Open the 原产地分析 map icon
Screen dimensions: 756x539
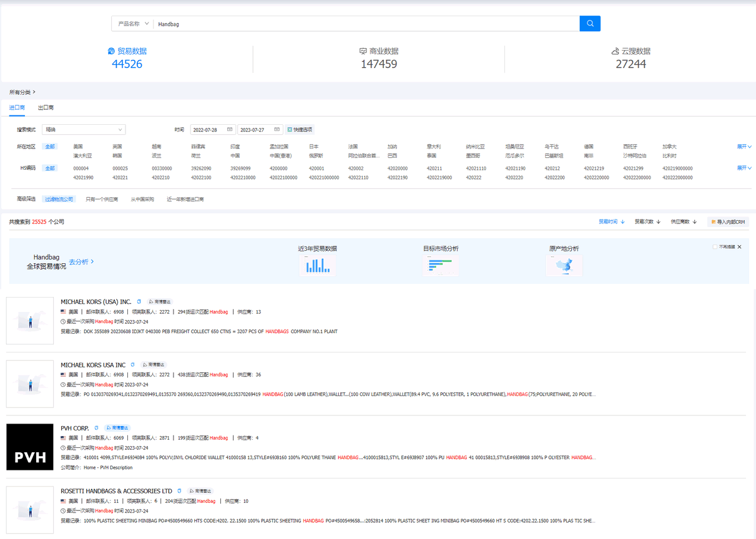pyautogui.click(x=564, y=266)
